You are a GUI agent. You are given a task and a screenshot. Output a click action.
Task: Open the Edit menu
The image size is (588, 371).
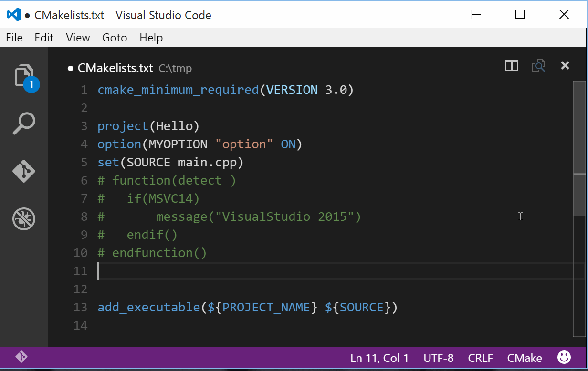click(44, 38)
